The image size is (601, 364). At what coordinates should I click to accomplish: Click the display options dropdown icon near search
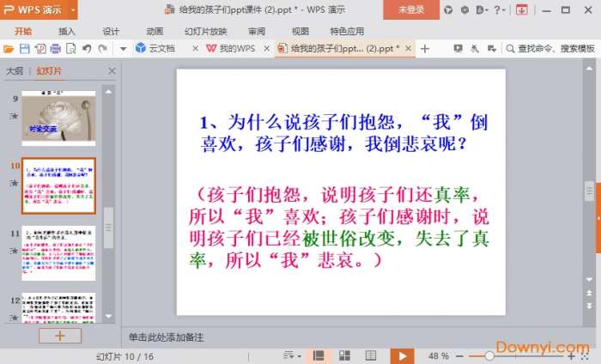[491, 49]
